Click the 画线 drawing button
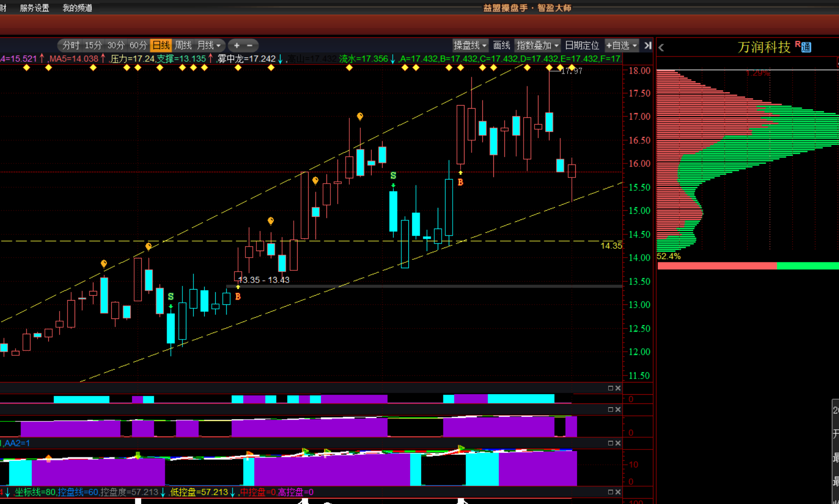839x504 pixels. click(501, 46)
